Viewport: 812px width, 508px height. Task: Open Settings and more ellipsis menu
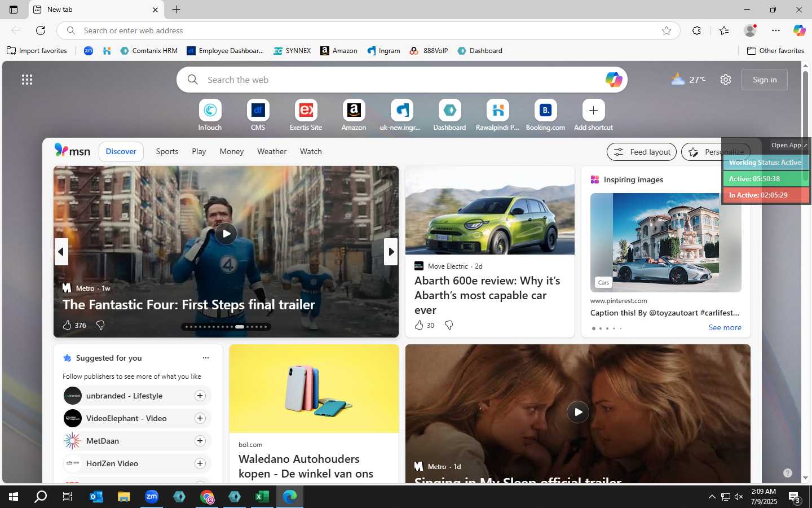pyautogui.click(x=776, y=30)
